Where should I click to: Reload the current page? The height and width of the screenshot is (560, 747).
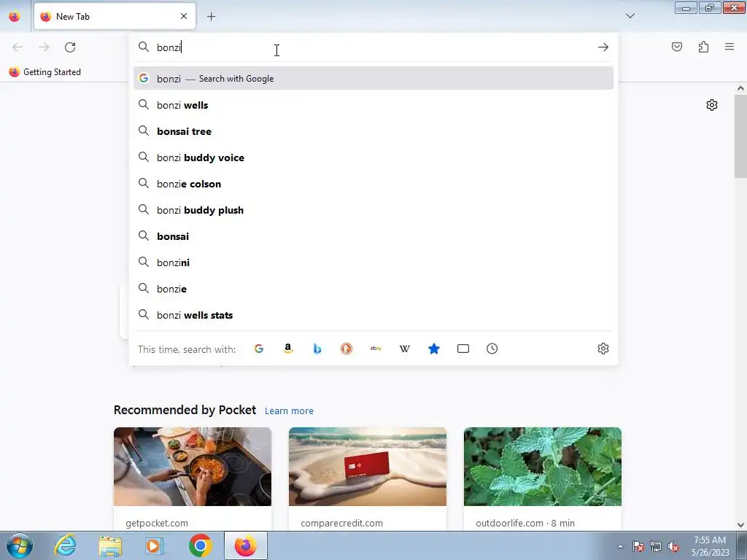pyautogui.click(x=70, y=47)
